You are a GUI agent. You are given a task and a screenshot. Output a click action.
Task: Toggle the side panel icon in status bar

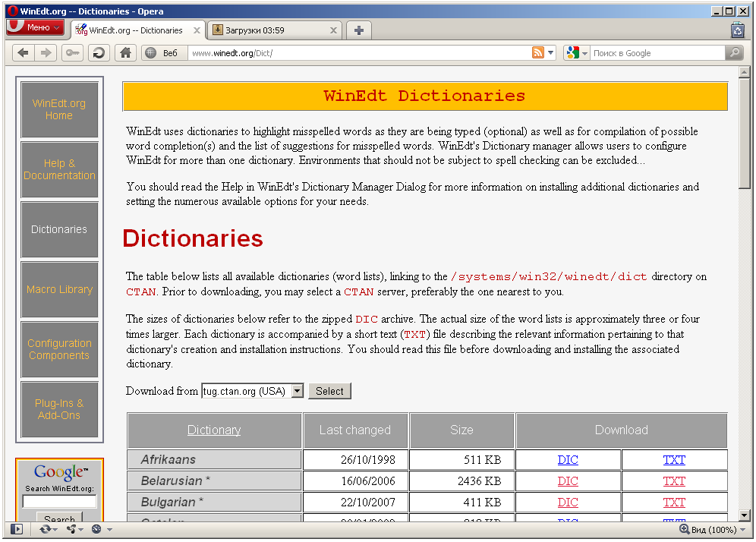click(x=17, y=529)
